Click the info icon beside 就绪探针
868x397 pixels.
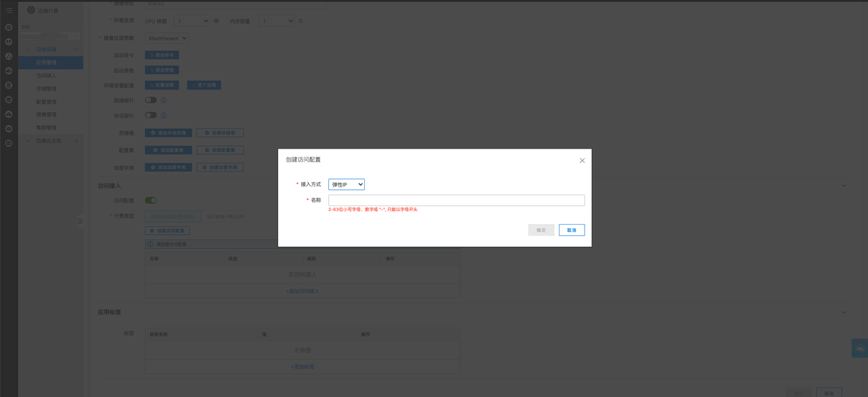pos(164,100)
